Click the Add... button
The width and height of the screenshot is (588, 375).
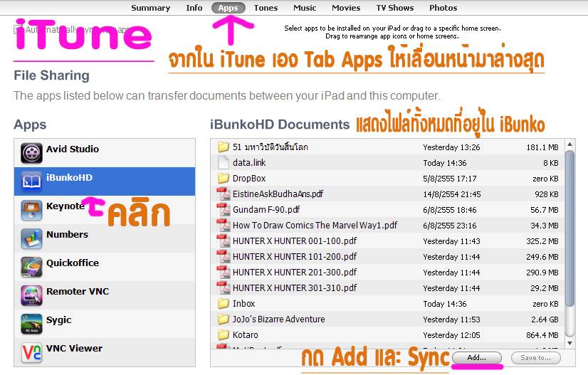(x=477, y=358)
